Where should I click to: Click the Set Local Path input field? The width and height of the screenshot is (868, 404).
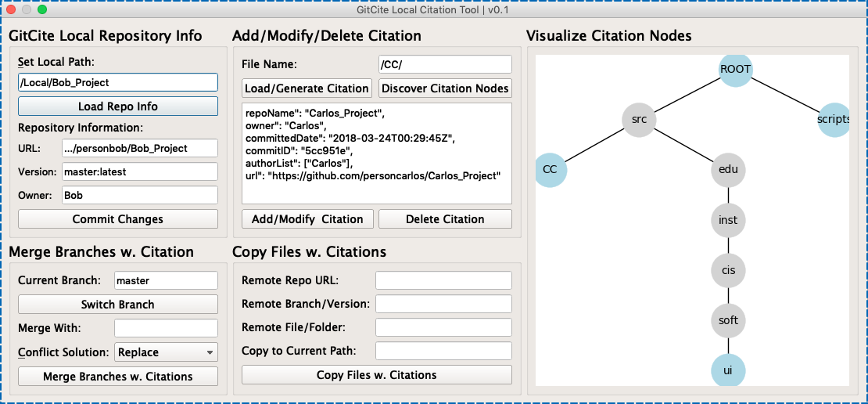[118, 82]
